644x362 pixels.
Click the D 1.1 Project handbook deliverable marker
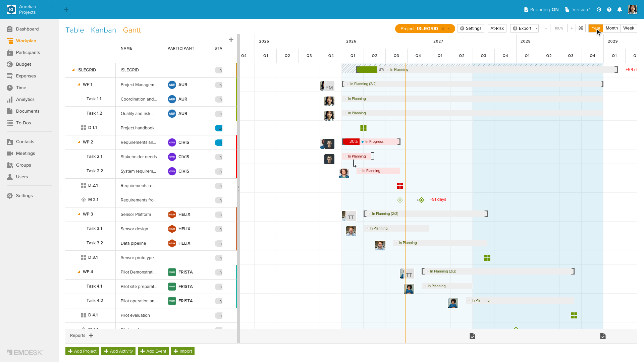(363, 128)
